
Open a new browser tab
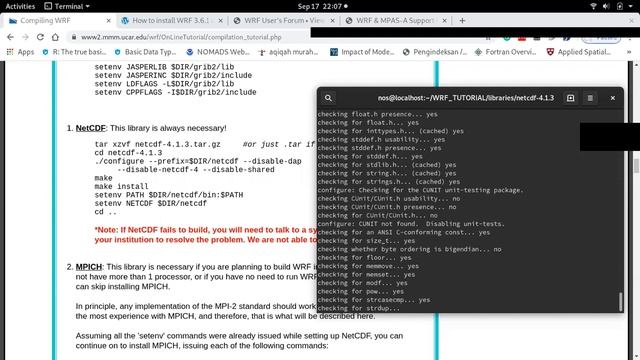(462, 20)
